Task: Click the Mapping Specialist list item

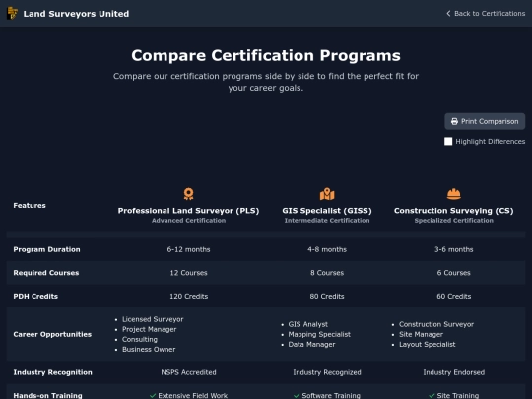Action: click(x=319, y=335)
